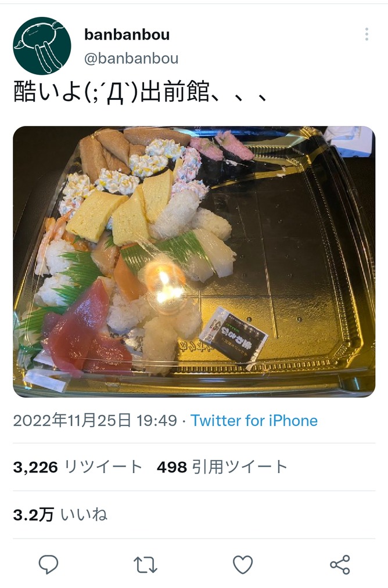Screen dimensions: 388x588
Task: Tap the reply speech bubble icon
Action: (x=48, y=564)
